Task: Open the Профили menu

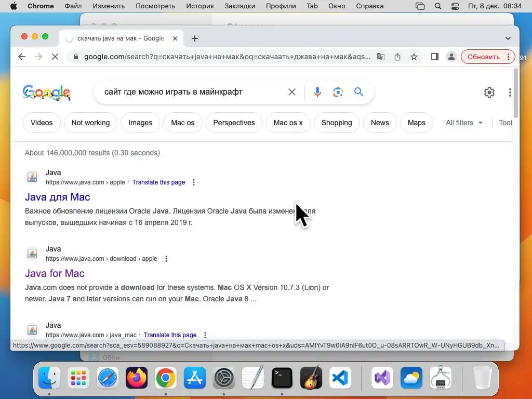Action: (281, 6)
